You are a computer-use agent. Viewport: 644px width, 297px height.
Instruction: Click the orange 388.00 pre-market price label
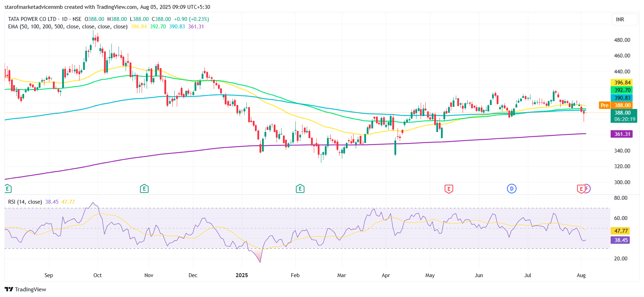coord(622,105)
